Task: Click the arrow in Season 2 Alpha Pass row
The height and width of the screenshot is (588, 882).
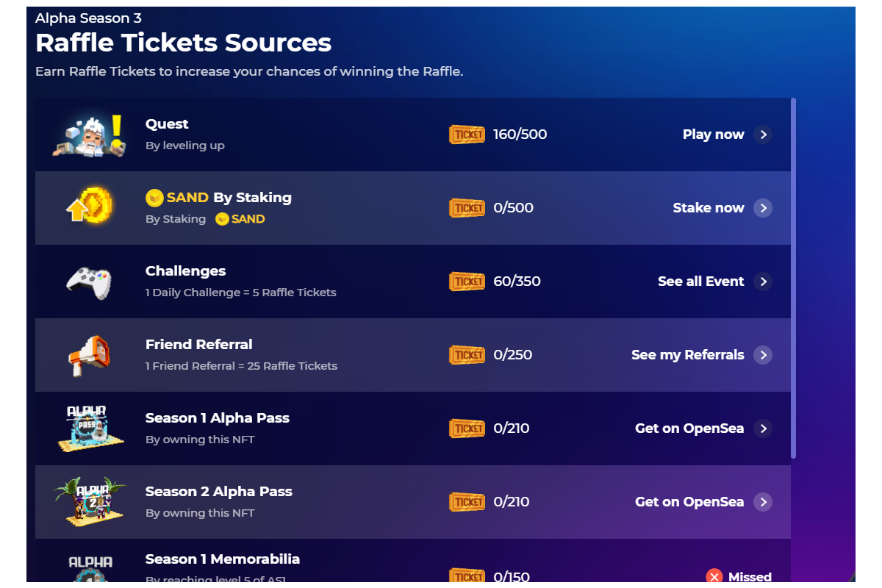Action: [763, 502]
